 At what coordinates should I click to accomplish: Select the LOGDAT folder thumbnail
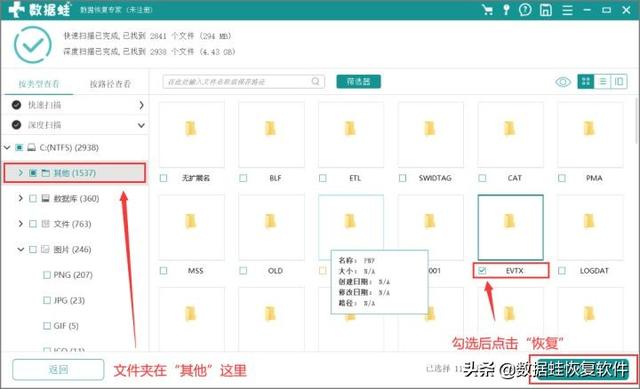590,227
